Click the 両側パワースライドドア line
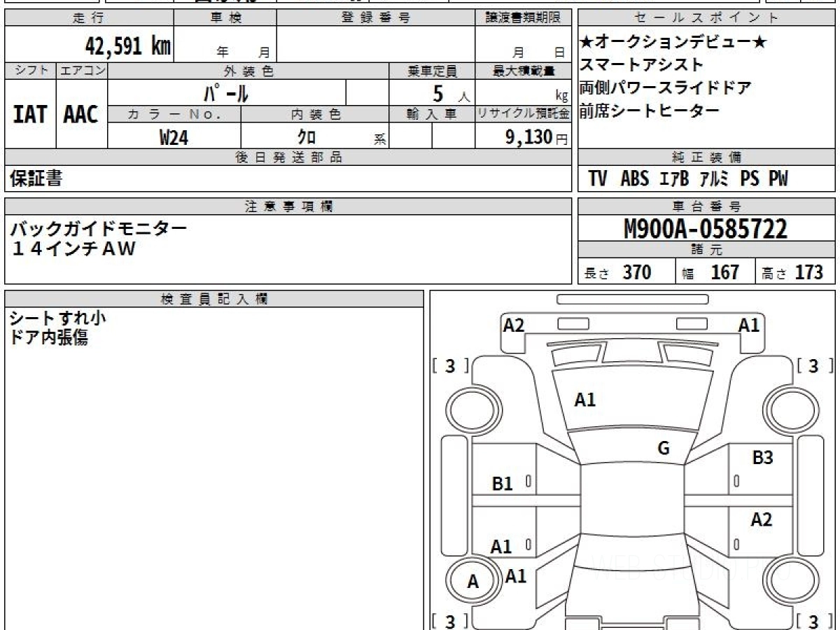The width and height of the screenshot is (840, 630). (x=666, y=88)
